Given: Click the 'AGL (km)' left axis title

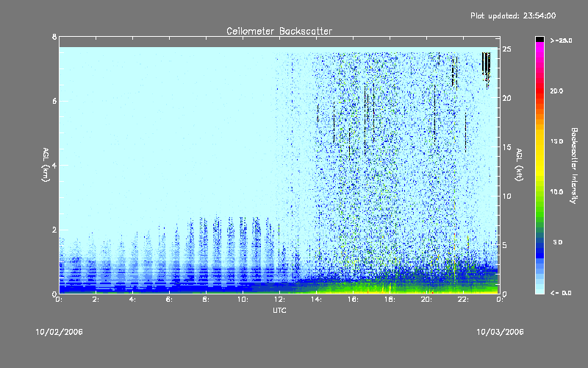Looking at the screenshot, I should click(x=46, y=165).
